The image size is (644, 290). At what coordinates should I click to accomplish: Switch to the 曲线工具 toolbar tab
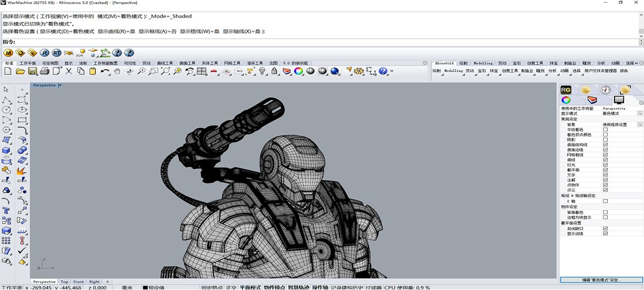point(165,63)
